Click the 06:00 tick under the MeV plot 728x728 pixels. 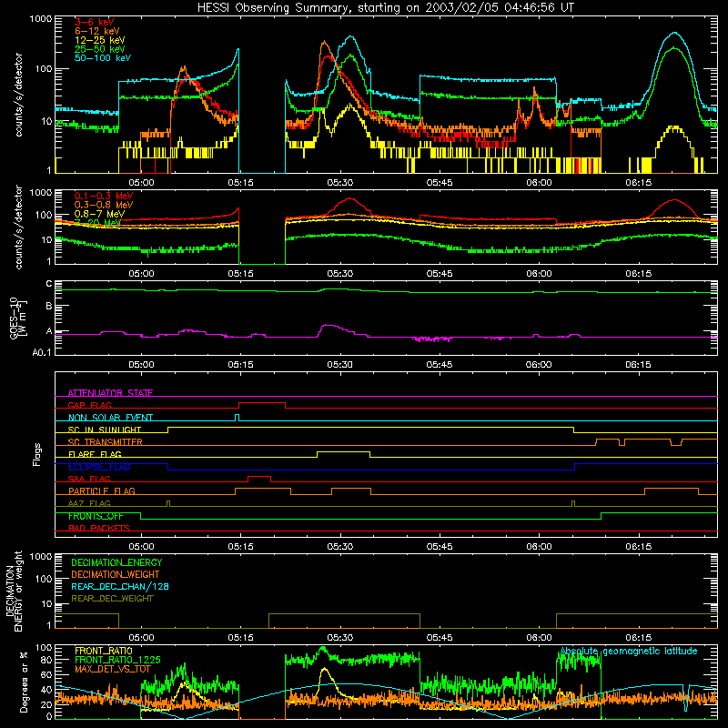[539, 274]
